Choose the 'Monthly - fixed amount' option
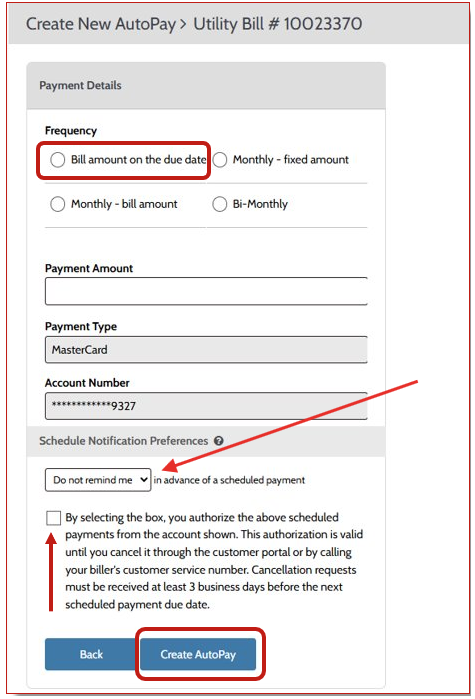This screenshot has width=475, height=699. [x=220, y=160]
